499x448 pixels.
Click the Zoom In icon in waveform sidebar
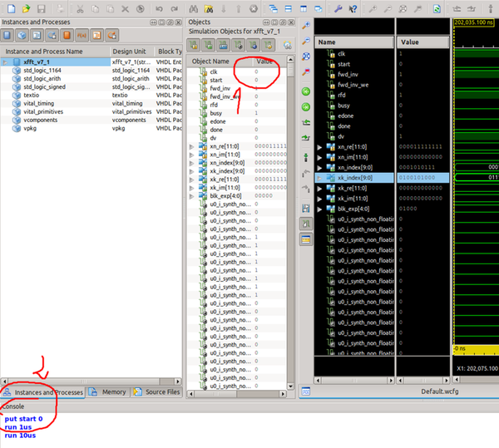(306, 27)
